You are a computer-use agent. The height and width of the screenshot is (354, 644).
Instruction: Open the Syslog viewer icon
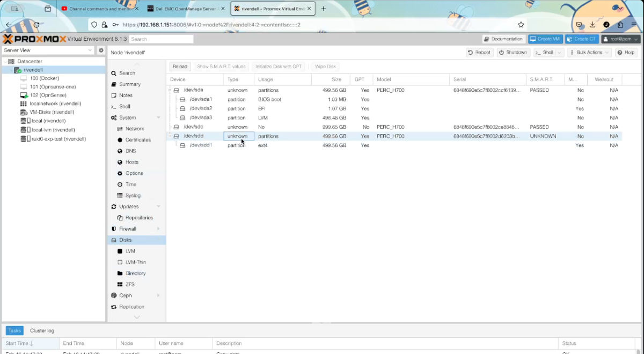(x=128, y=195)
